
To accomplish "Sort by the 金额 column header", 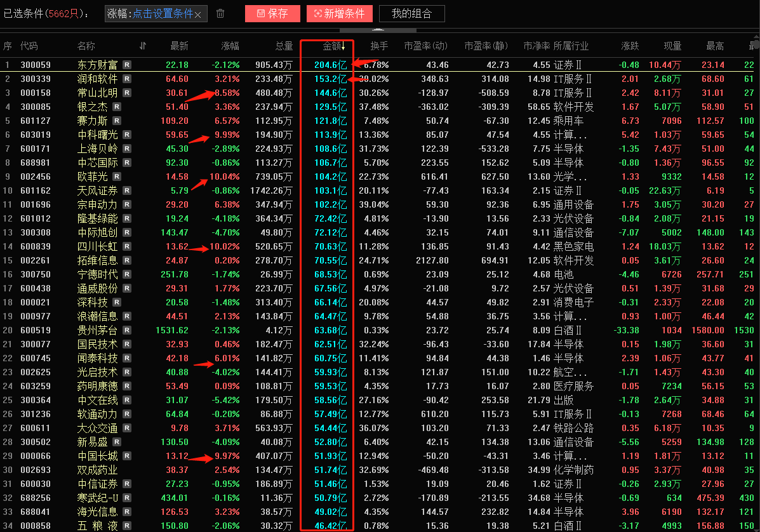I will (x=332, y=46).
